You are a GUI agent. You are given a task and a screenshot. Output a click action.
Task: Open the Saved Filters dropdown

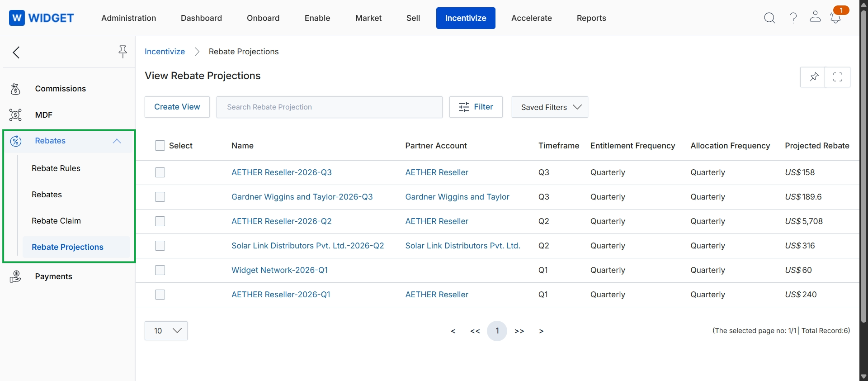[550, 107]
